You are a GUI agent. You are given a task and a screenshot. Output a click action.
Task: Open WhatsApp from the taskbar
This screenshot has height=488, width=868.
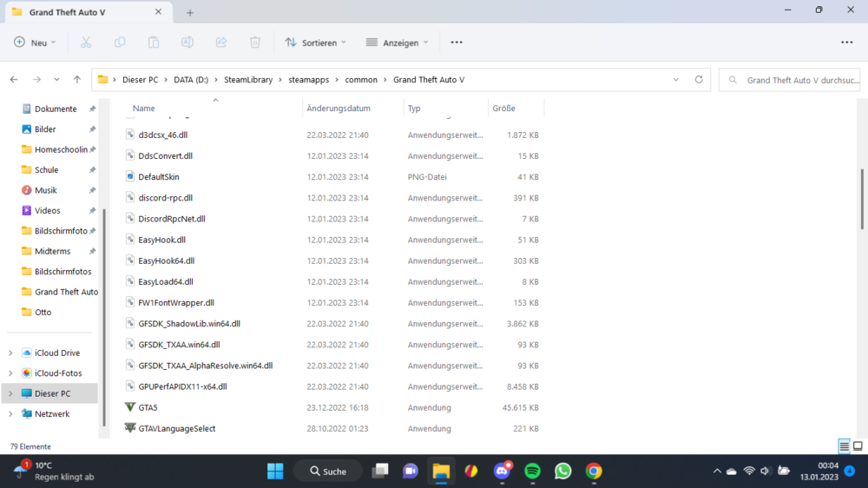coord(563,471)
